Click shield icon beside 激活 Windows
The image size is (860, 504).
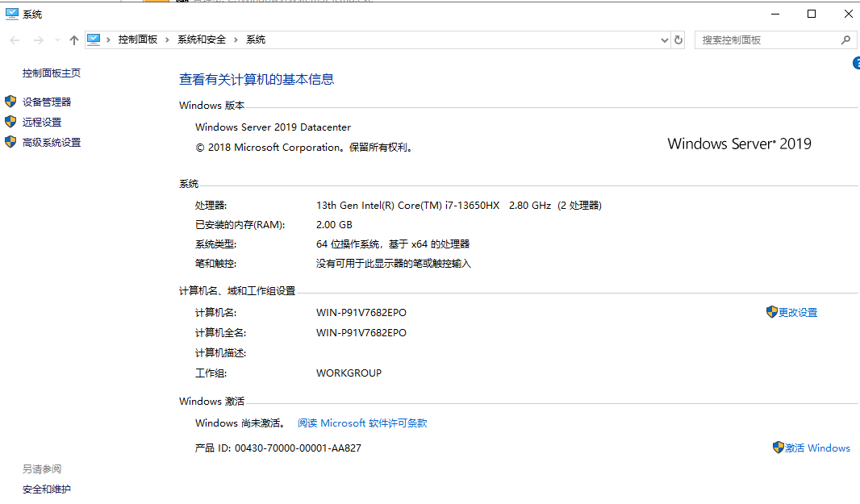coord(779,448)
